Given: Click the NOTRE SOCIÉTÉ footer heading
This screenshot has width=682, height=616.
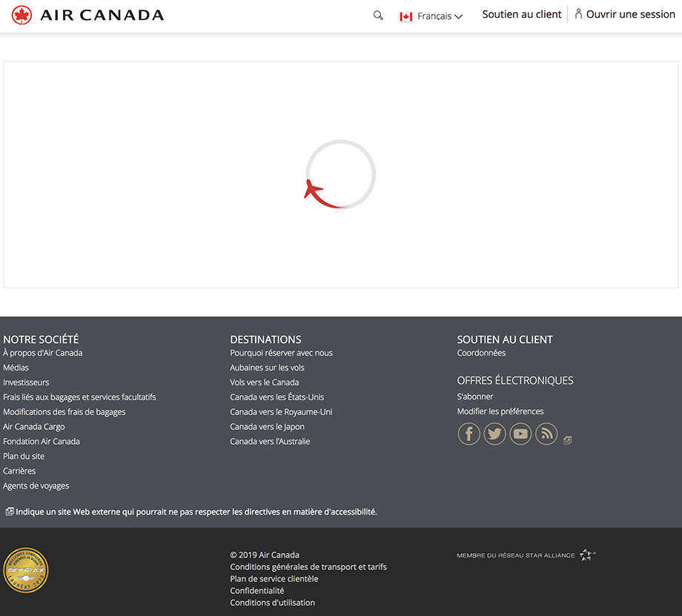Looking at the screenshot, I should 41,340.
